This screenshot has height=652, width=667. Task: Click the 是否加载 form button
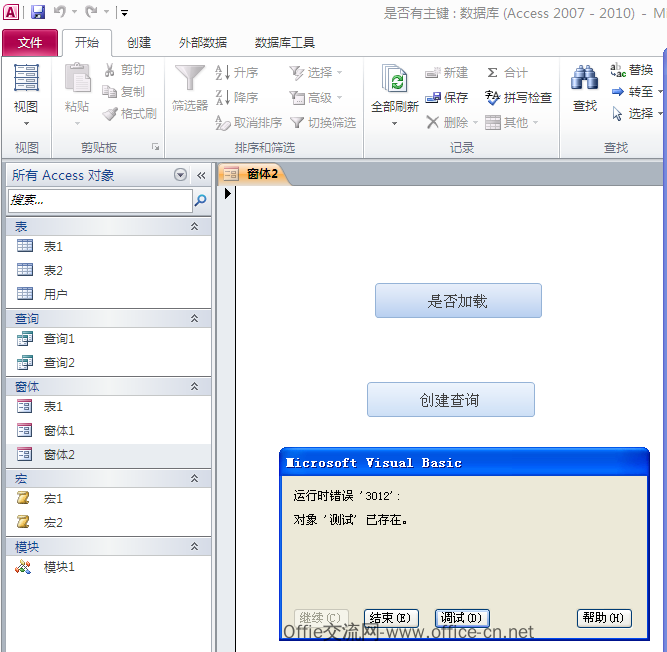point(458,301)
